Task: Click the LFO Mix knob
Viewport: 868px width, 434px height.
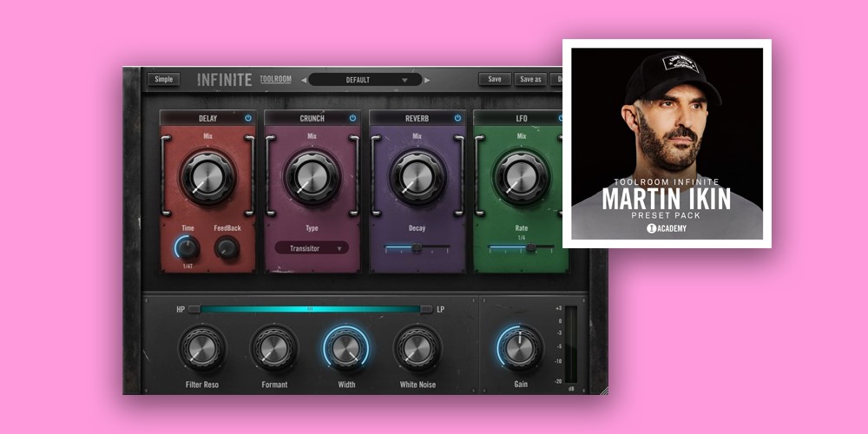Action: pyautogui.click(x=521, y=177)
